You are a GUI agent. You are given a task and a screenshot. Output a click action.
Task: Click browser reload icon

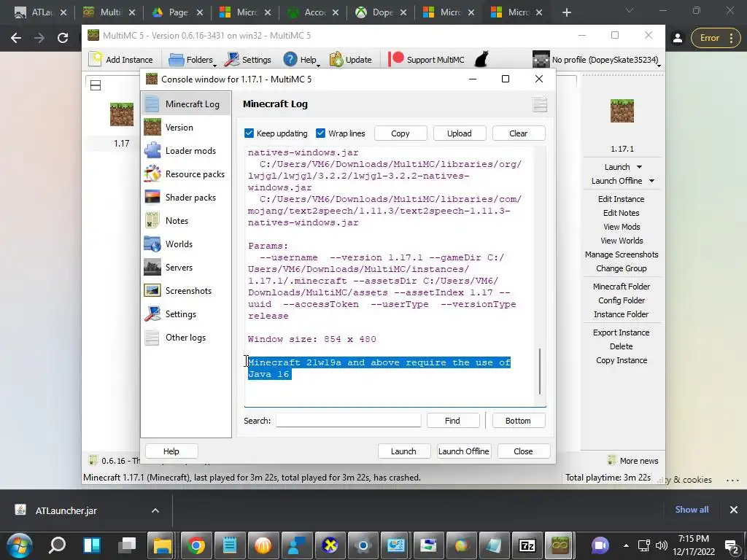point(63,38)
